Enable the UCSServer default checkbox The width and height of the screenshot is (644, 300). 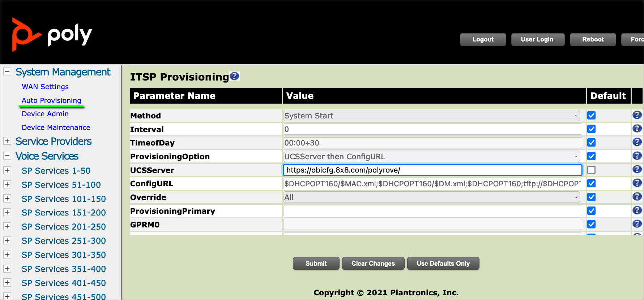(591, 170)
